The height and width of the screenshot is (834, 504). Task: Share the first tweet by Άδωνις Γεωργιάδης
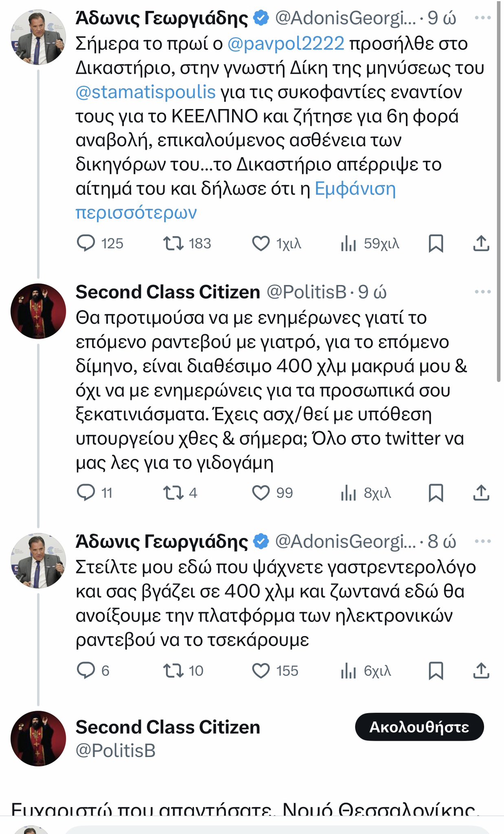[481, 243]
